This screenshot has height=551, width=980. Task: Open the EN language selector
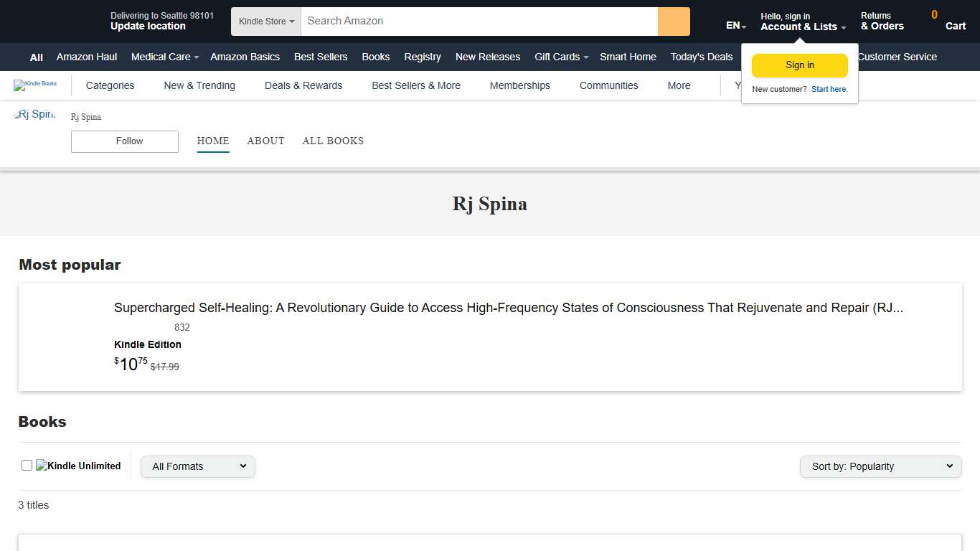(x=733, y=25)
